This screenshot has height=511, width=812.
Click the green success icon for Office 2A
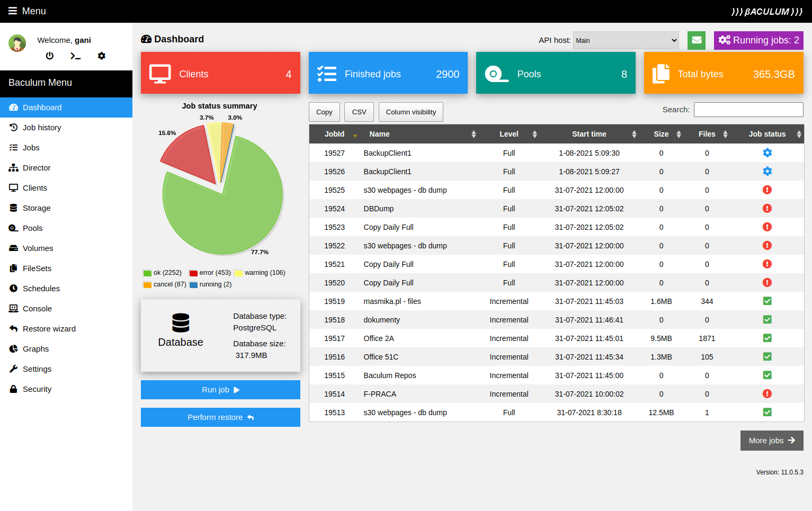[x=767, y=338]
